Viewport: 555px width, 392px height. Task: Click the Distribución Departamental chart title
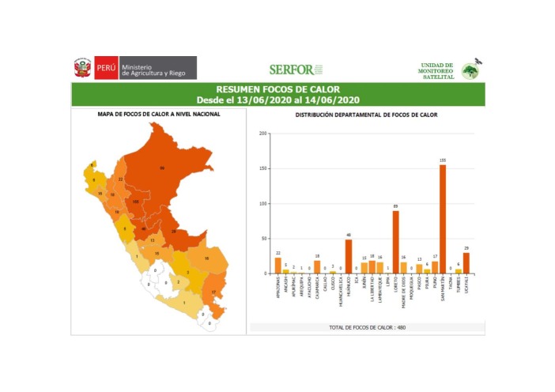click(x=366, y=115)
